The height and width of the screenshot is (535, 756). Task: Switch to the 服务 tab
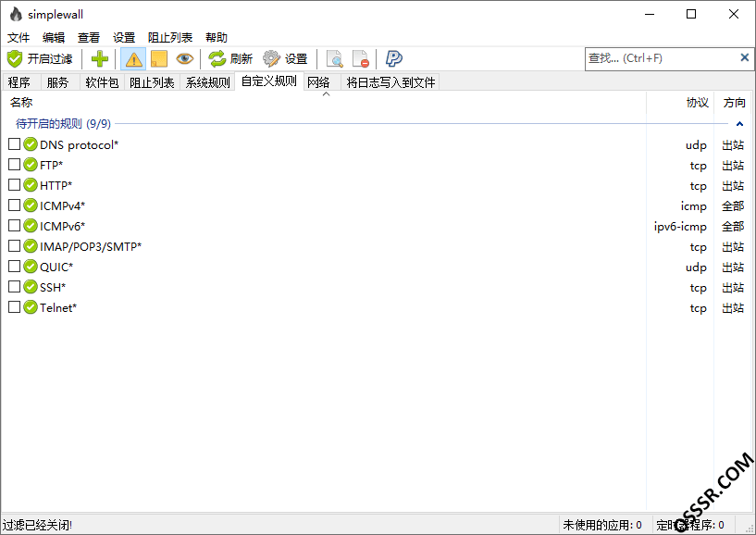coord(58,82)
